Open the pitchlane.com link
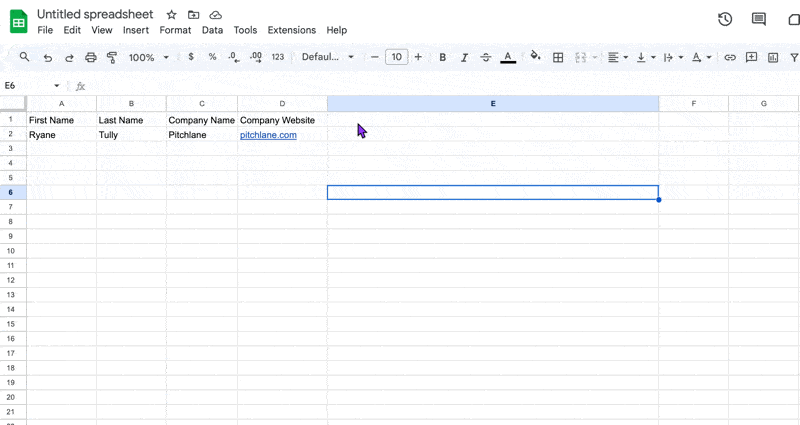 click(x=268, y=135)
